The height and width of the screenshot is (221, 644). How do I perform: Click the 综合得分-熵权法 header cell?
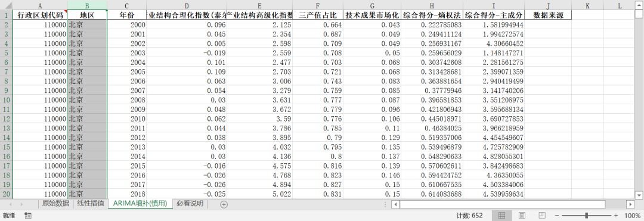432,15
